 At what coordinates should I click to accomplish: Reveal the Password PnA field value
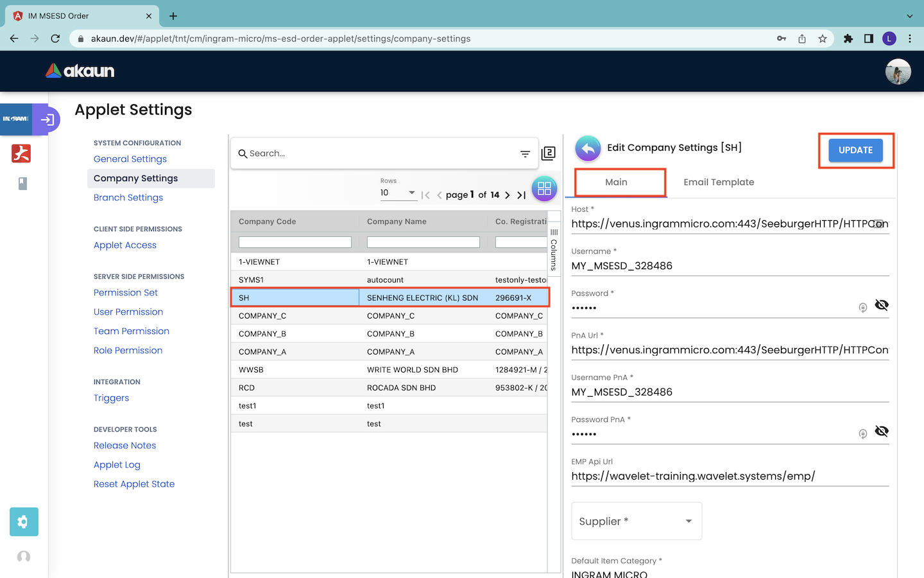[x=882, y=432]
